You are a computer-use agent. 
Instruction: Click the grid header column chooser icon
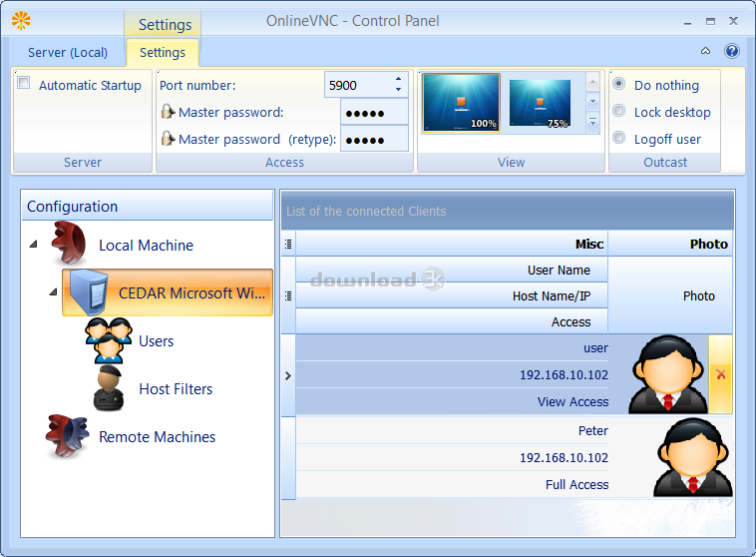pos(288,245)
